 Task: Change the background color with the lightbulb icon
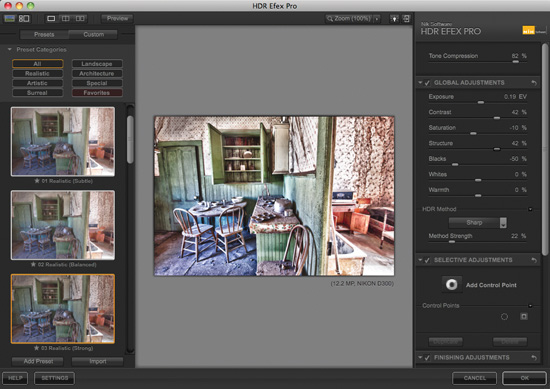[x=394, y=19]
